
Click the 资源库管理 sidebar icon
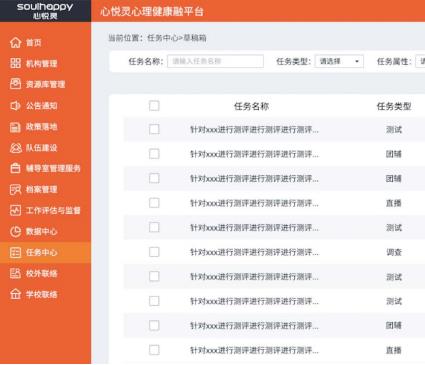(16, 84)
